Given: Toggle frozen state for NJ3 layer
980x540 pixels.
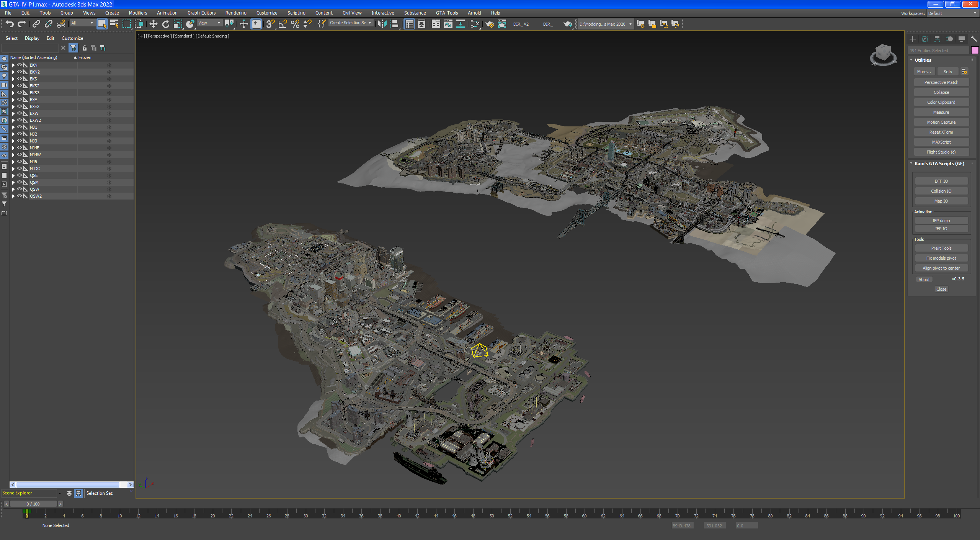Looking at the screenshot, I should (x=109, y=141).
